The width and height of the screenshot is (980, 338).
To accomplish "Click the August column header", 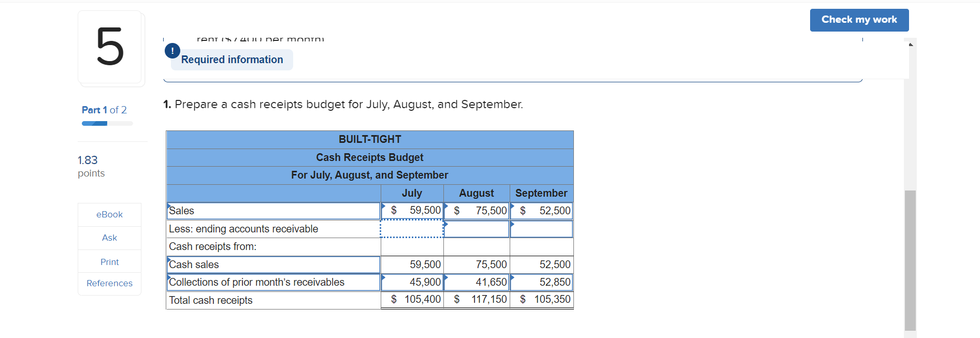I will pos(477,193).
